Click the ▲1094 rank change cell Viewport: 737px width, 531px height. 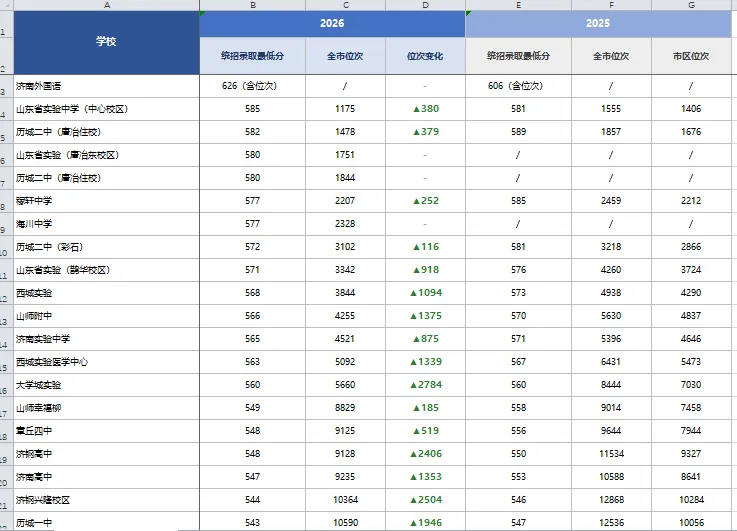(425, 293)
